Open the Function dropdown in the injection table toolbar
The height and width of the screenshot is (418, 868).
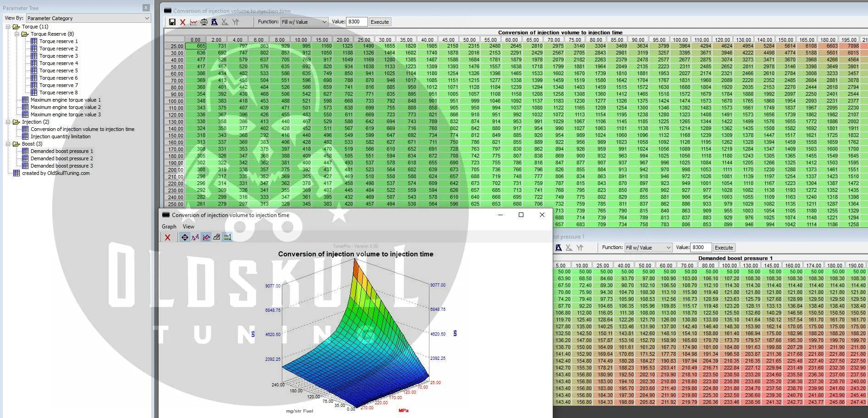coord(304,22)
